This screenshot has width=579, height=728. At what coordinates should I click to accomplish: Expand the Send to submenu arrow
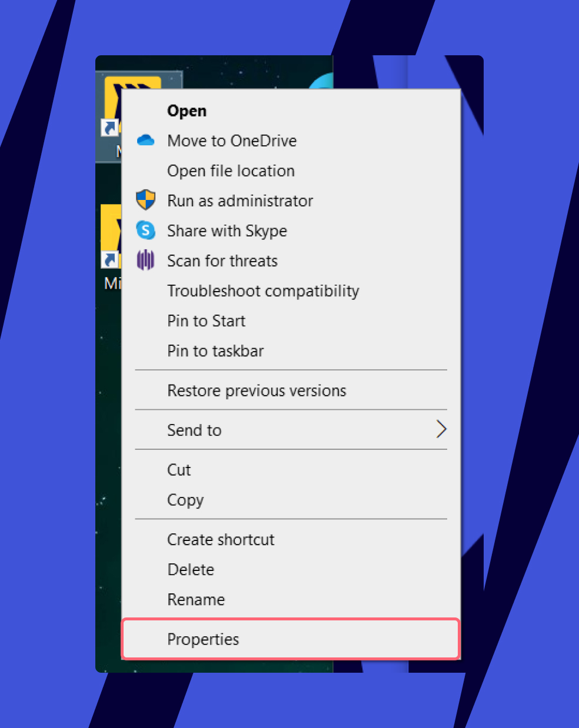click(x=441, y=430)
